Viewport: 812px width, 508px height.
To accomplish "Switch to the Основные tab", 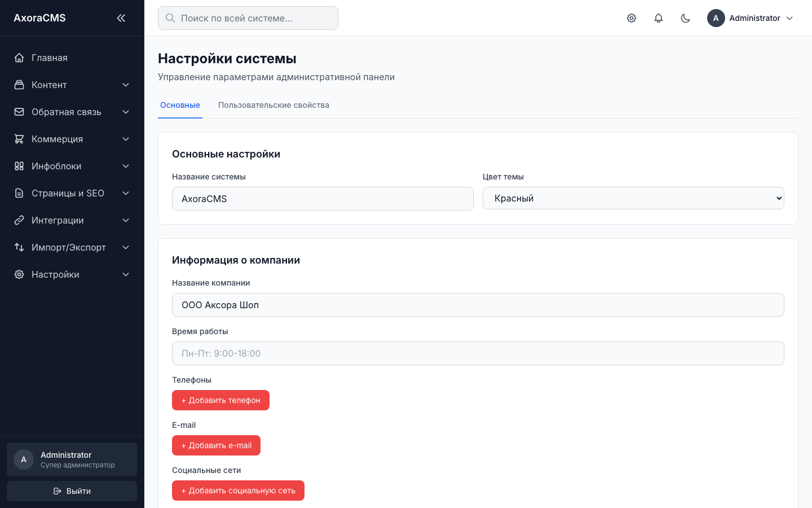I will 180,105.
